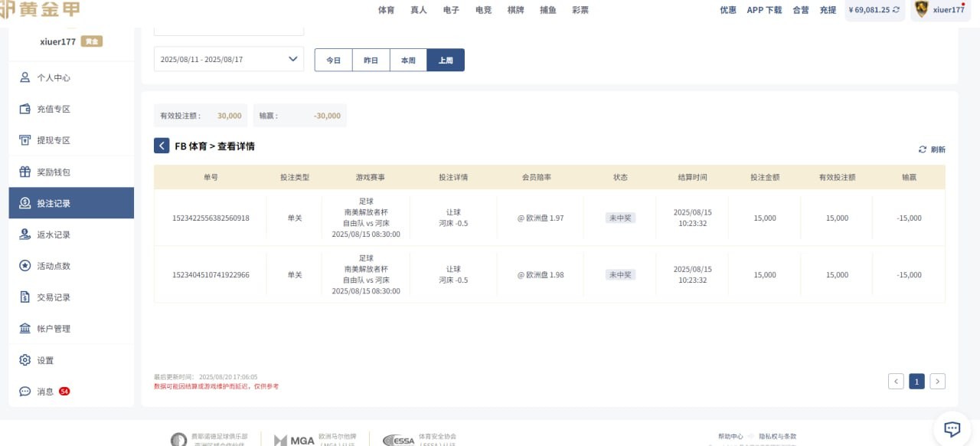Refresh the account balance icon
The height and width of the screenshot is (446, 980).
click(x=896, y=10)
